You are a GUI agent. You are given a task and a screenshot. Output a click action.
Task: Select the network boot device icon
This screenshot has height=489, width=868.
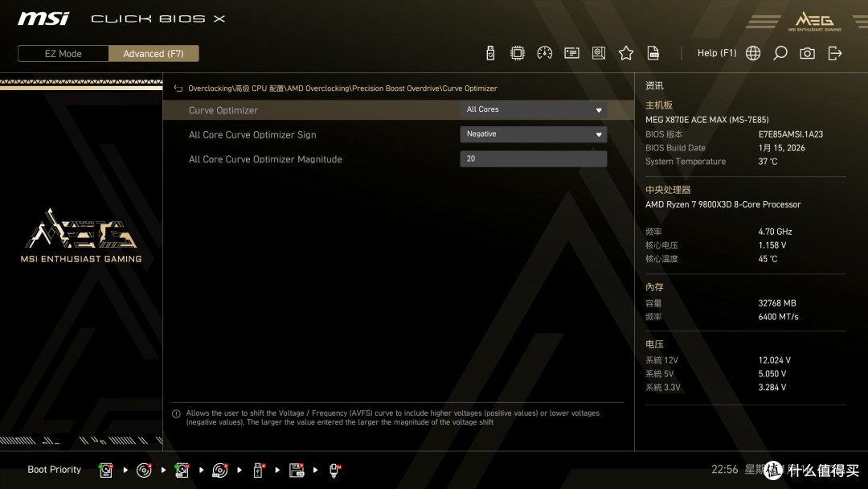(334, 471)
